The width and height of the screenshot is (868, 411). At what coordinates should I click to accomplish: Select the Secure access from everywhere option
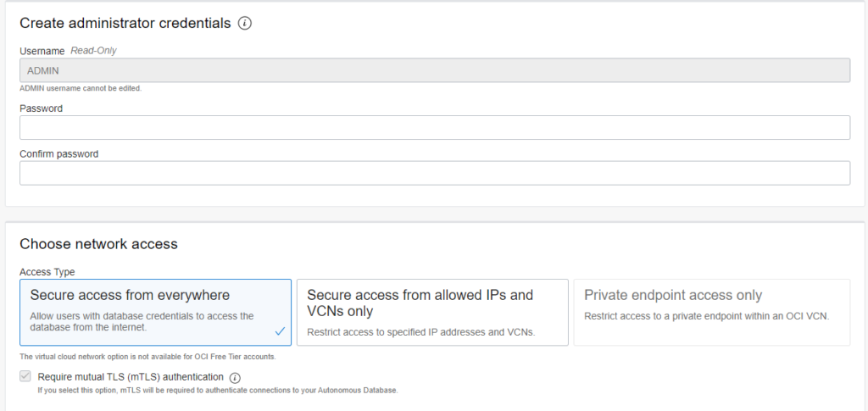pos(155,312)
